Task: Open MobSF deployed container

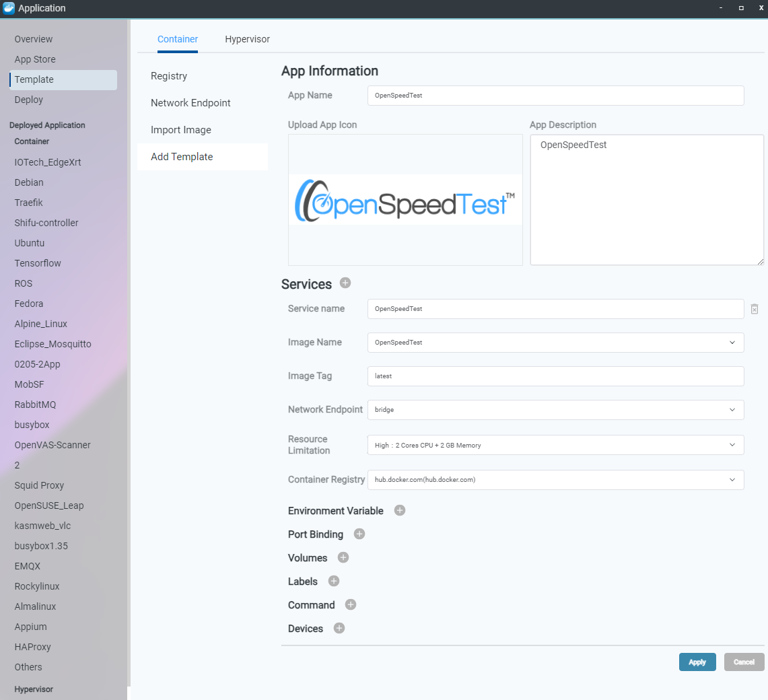Action: coord(29,384)
